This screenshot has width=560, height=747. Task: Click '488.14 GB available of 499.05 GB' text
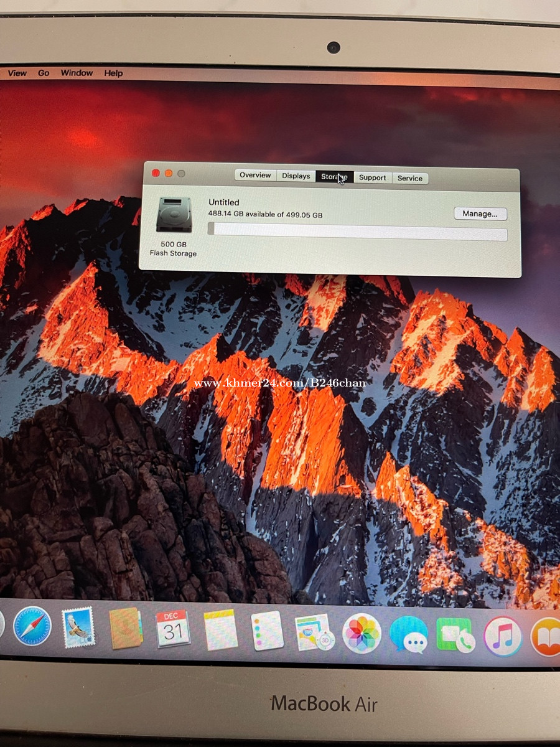[x=266, y=215]
